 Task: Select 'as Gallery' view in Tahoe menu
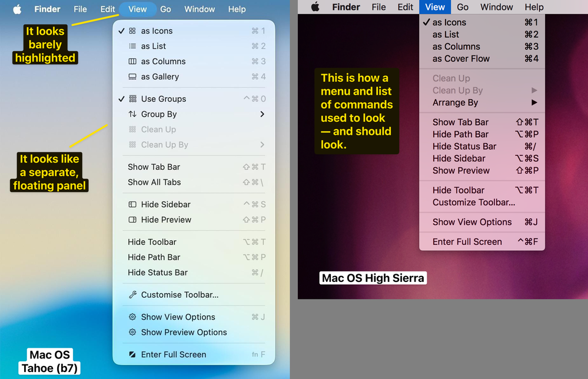(x=194, y=77)
